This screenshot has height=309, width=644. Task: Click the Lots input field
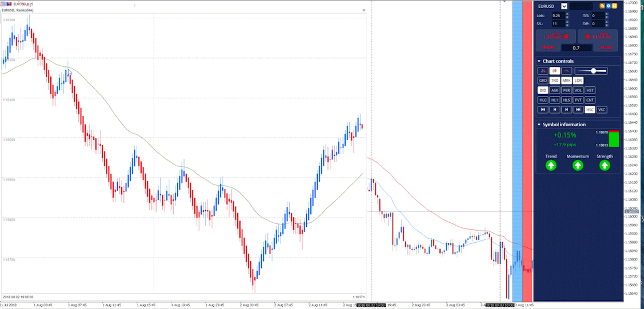pos(559,15)
